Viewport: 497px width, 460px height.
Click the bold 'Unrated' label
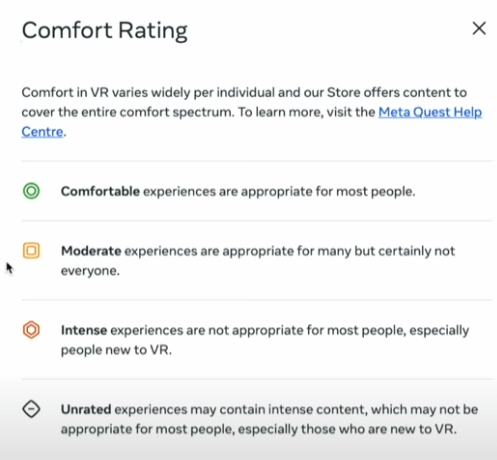86,409
